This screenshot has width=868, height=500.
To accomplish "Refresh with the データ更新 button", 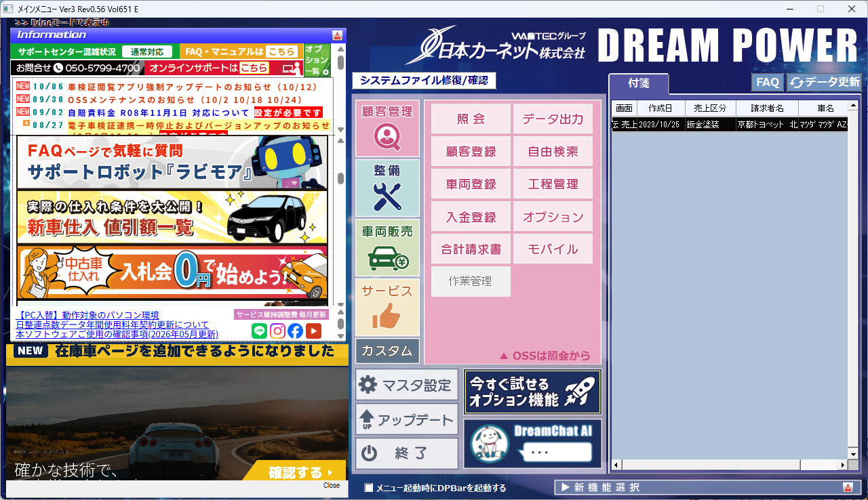I will (824, 82).
